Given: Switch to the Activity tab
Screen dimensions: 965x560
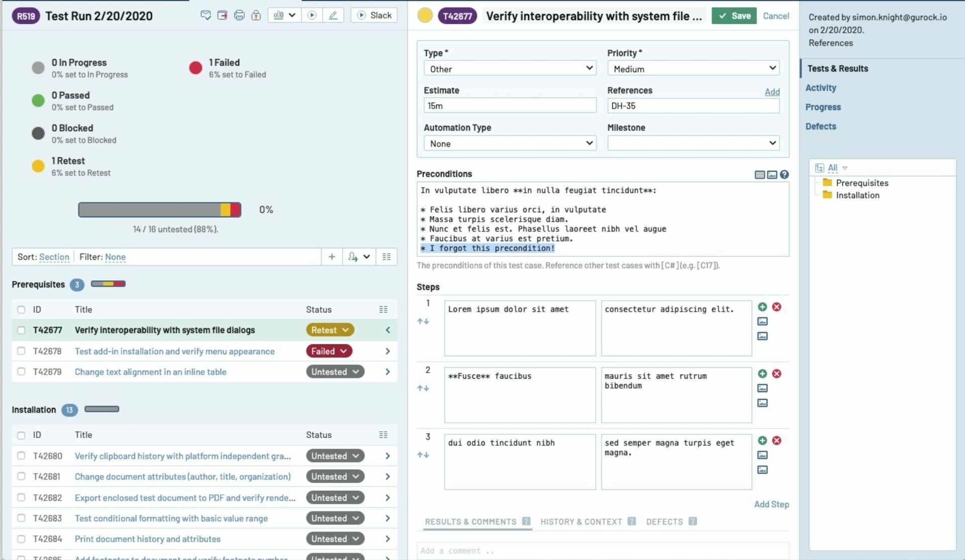Looking at the screenshot, I should point(821,87).
